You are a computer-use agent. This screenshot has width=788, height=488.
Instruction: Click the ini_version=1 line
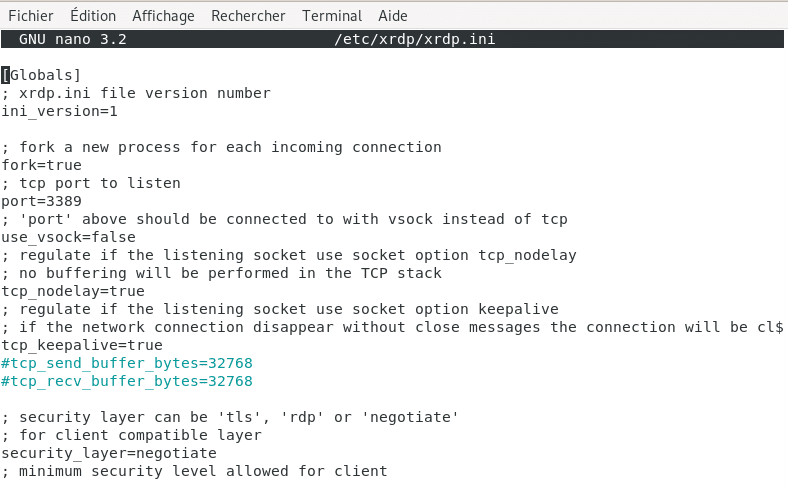60,111
